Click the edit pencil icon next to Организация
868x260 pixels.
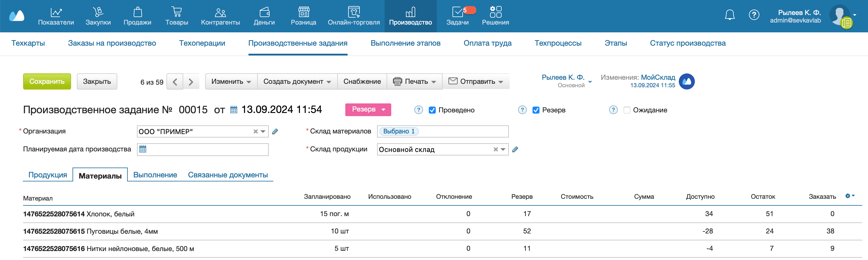click(275, 131)
